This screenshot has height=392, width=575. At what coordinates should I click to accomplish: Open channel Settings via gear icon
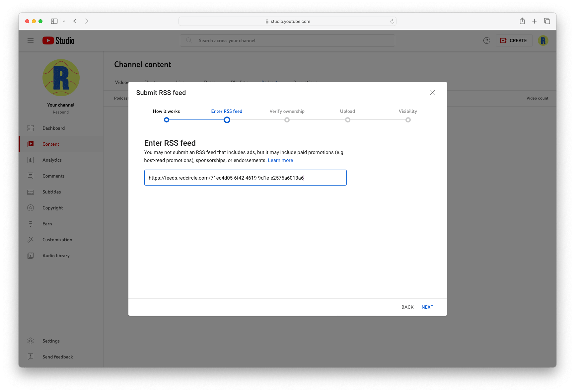click(31, 341)
